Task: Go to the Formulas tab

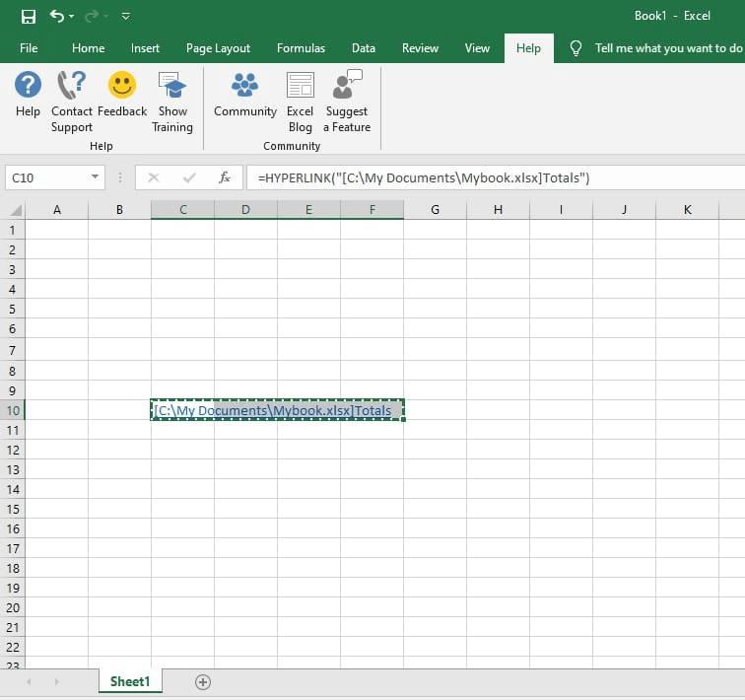Action: tap(301, 48)
